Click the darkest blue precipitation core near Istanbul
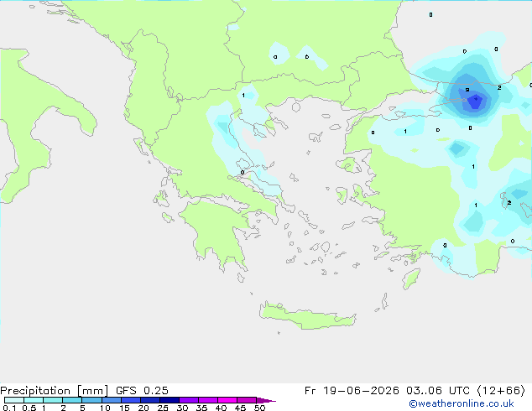 point(476,101)
